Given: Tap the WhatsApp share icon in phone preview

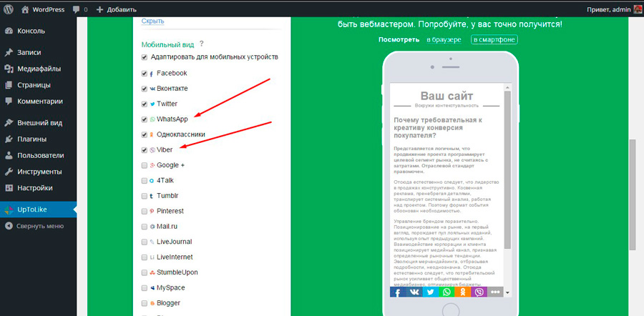Looking at the screenshot, I should click(x=447, y=292).
